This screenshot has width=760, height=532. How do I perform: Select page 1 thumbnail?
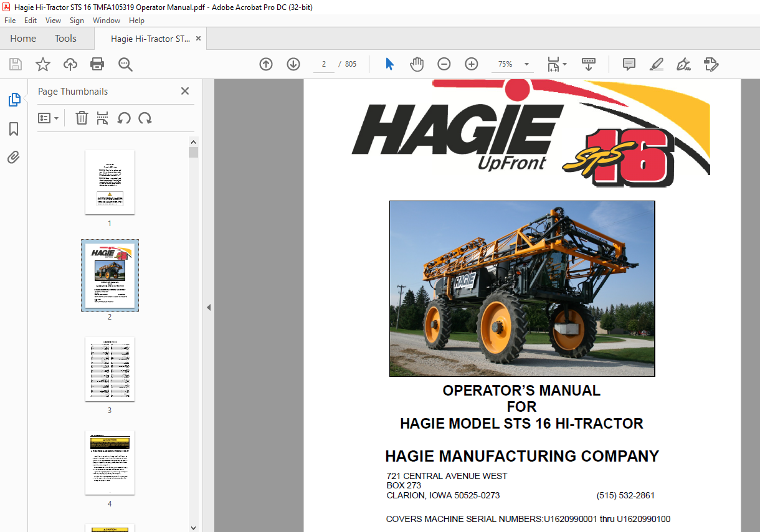pyautogui.click(x=110, y=182)
